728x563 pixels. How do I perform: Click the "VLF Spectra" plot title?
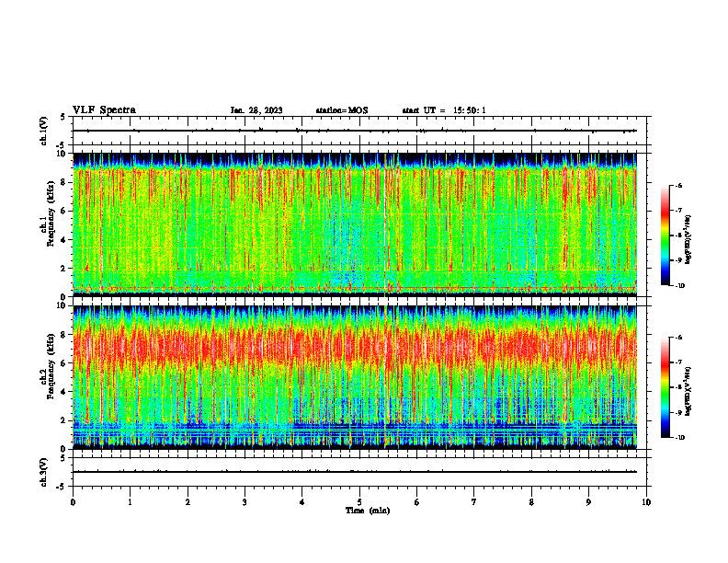tap(104, 110)
